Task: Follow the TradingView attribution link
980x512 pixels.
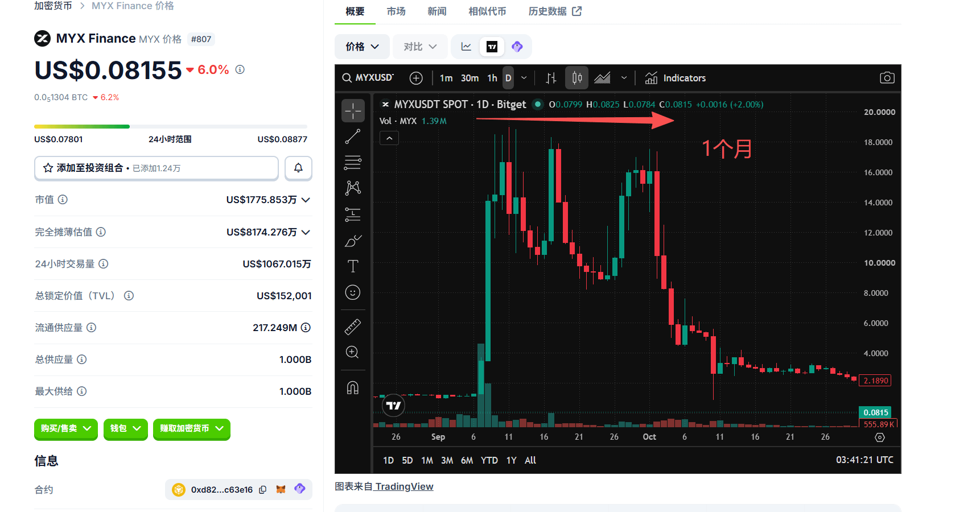Action: pos(404,486)
